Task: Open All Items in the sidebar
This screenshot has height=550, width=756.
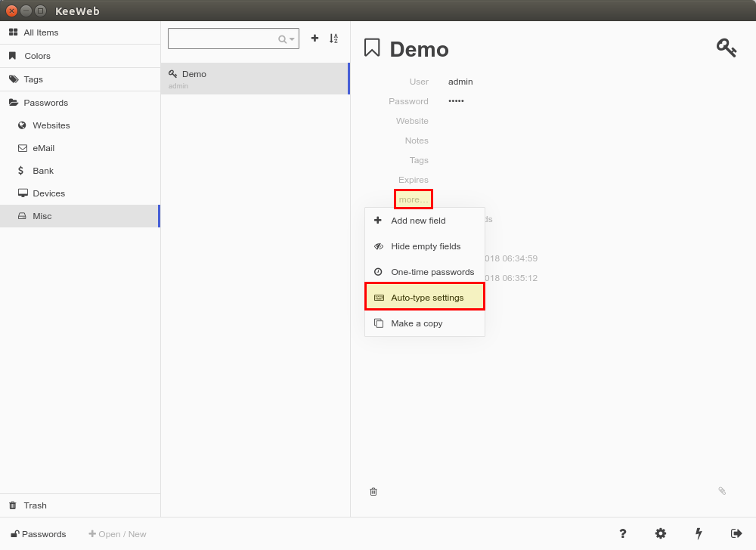Action: click(80, 32)
